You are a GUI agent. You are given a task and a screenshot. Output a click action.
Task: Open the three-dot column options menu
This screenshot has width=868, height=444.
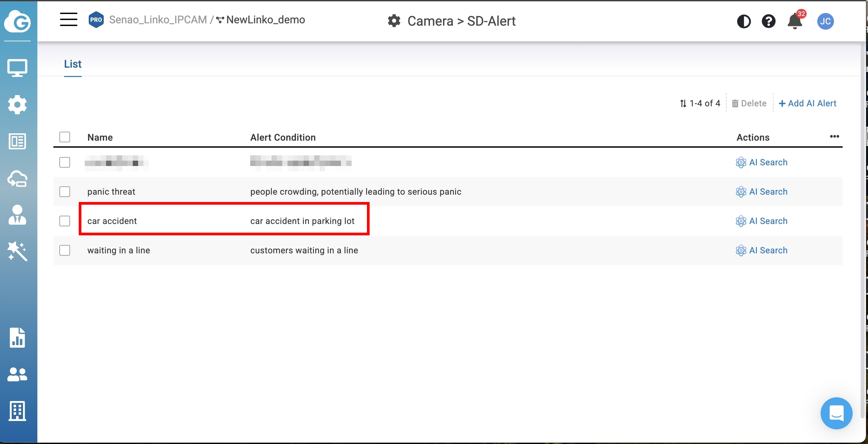pos(834,136)
